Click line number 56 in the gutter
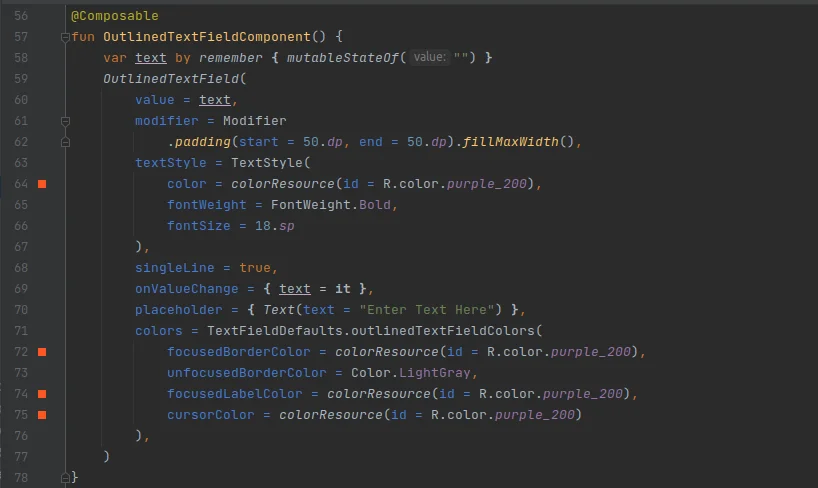818x488 pixels. tap(21, 16)
